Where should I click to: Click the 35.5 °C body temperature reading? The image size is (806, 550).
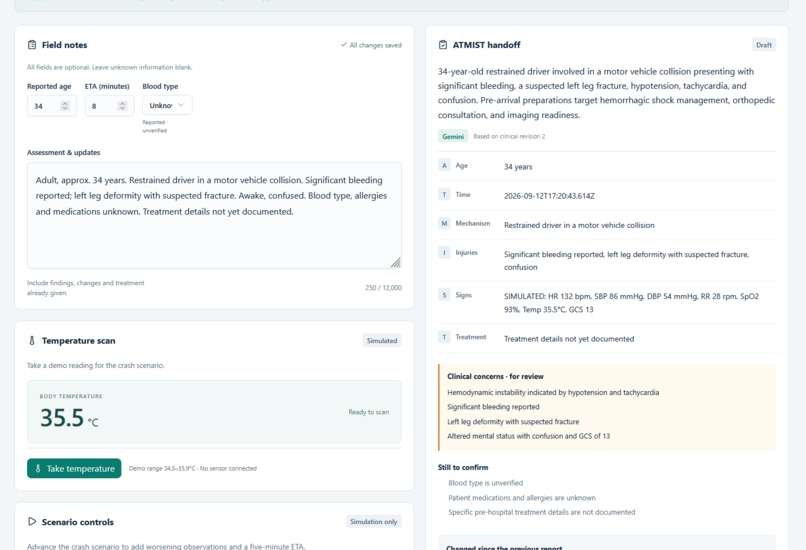(69, 417)
